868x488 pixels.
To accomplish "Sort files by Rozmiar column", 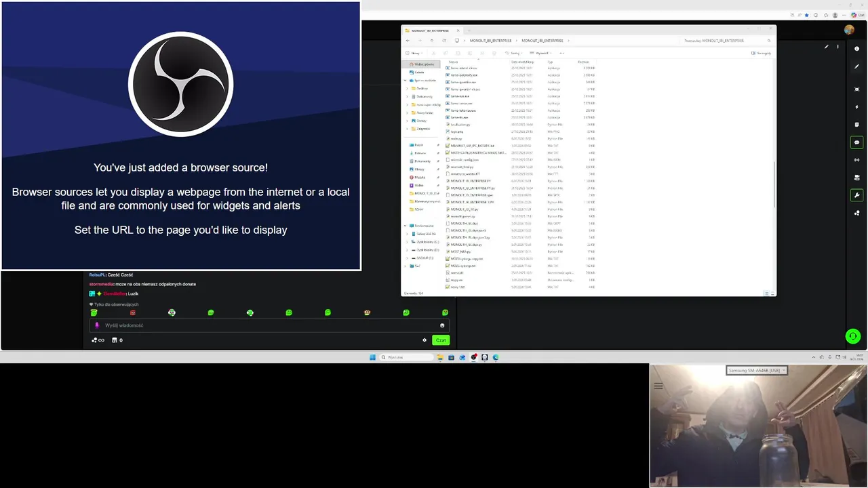I will click(x=583, y=62).
